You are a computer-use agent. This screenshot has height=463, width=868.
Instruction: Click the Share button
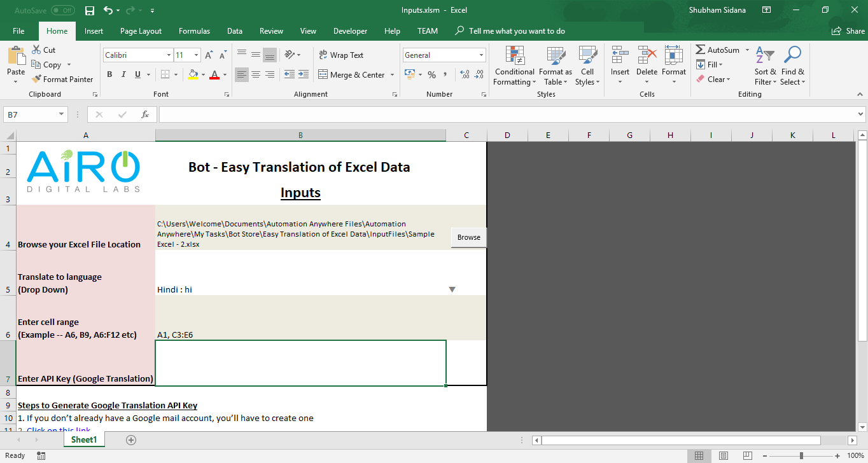tap(848, 31)
